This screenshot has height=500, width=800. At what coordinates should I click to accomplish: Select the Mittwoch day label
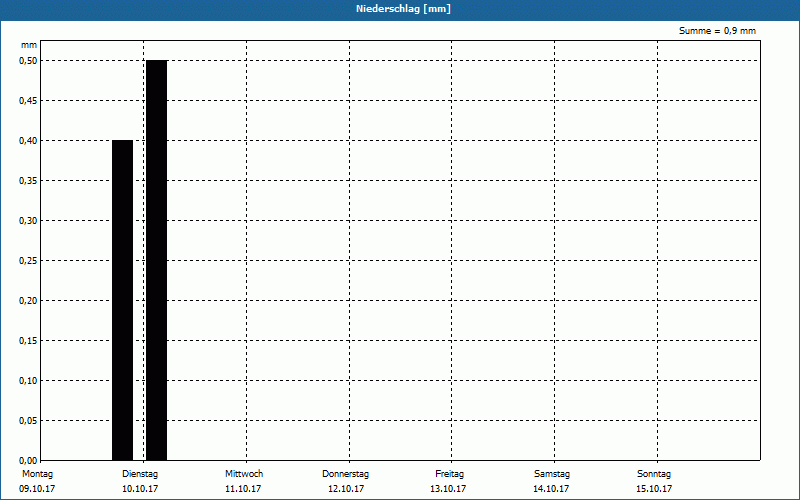tap(244, 473)
